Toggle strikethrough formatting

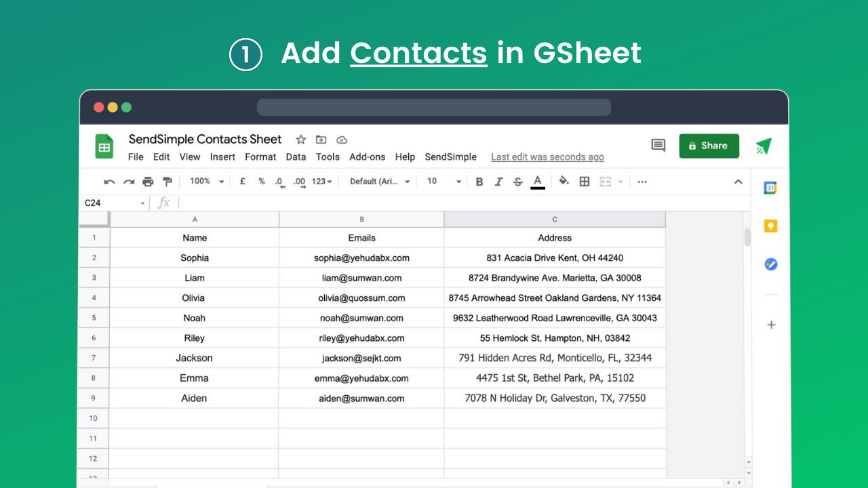click(518, 182)
